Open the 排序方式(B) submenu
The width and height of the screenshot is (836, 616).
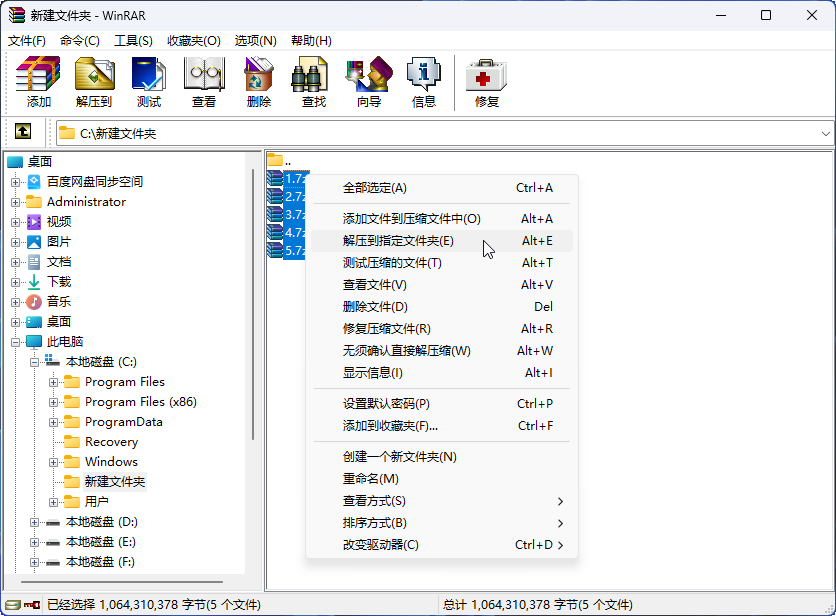coord(441,523)
